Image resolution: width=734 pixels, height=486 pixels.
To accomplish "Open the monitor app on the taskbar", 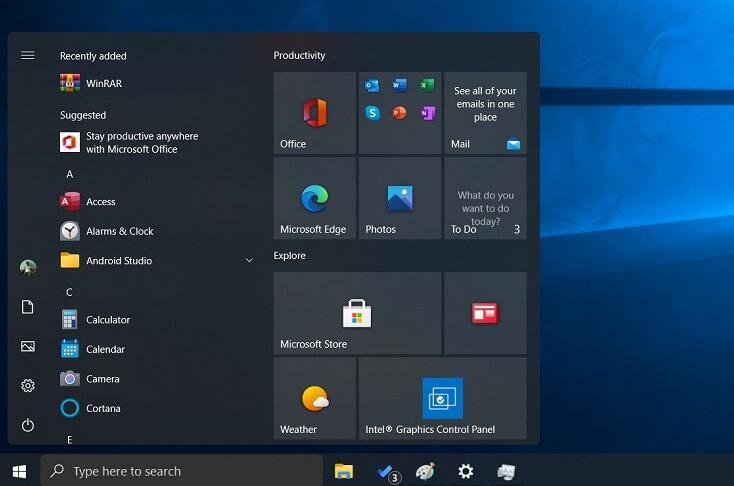I will point(506,472).
